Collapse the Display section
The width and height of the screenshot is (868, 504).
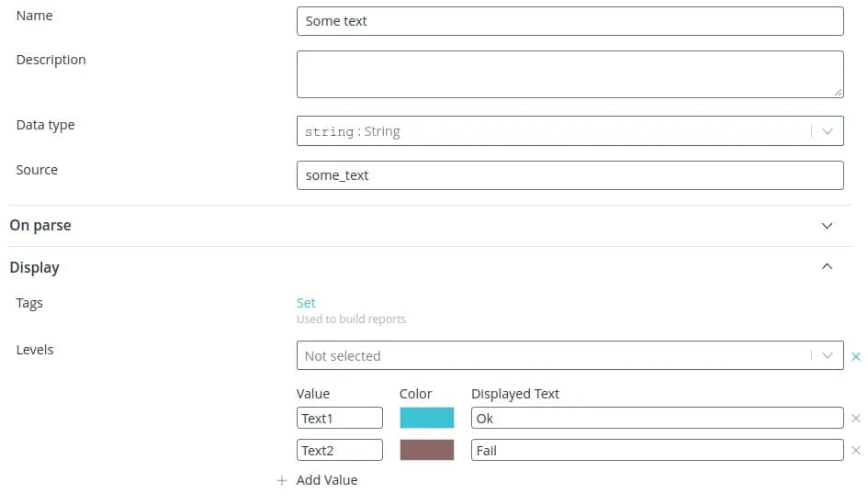(x=827, y=267)
